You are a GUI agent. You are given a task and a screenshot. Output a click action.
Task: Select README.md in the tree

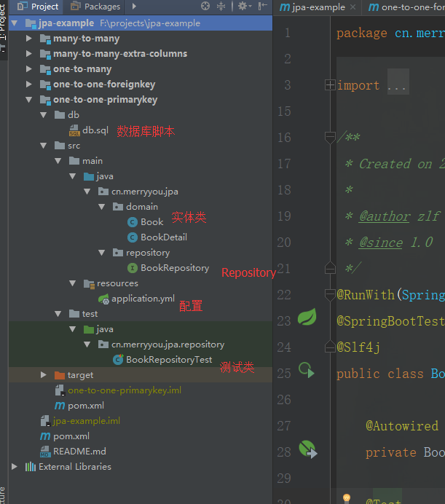tap(79, 452)
